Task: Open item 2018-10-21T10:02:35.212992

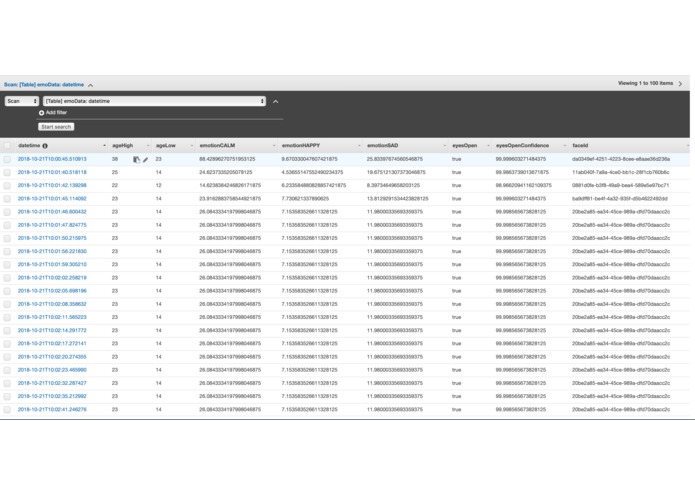Action: click(x=52, y=397)
